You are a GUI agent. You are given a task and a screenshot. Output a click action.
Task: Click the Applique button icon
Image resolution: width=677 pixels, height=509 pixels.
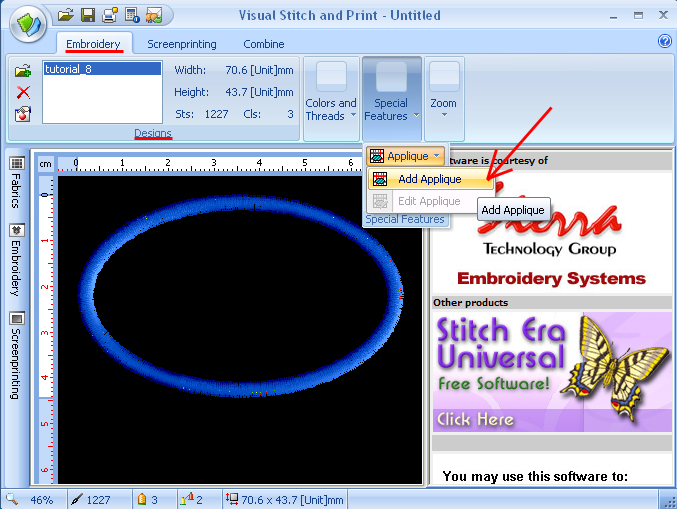(377, 156)
